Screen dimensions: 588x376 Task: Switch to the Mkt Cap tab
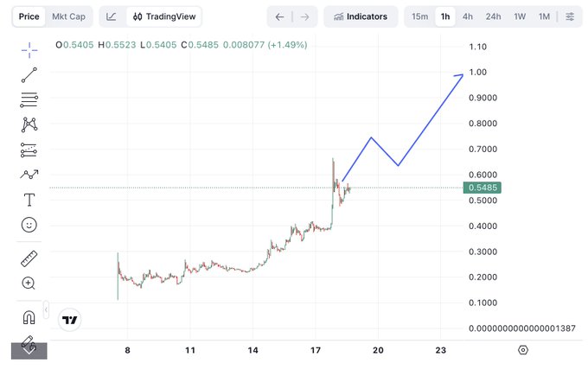click(68, 17)
